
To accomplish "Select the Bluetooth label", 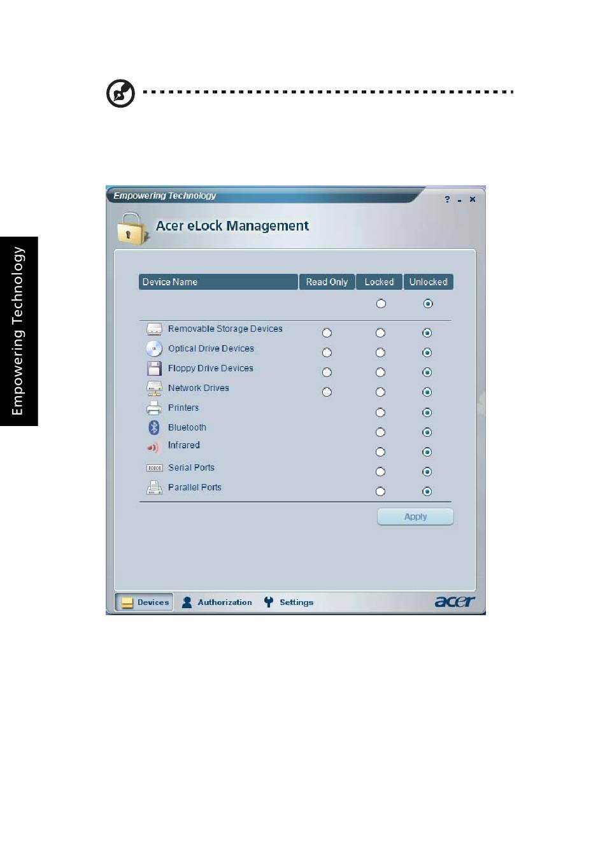I will [187, 428].
